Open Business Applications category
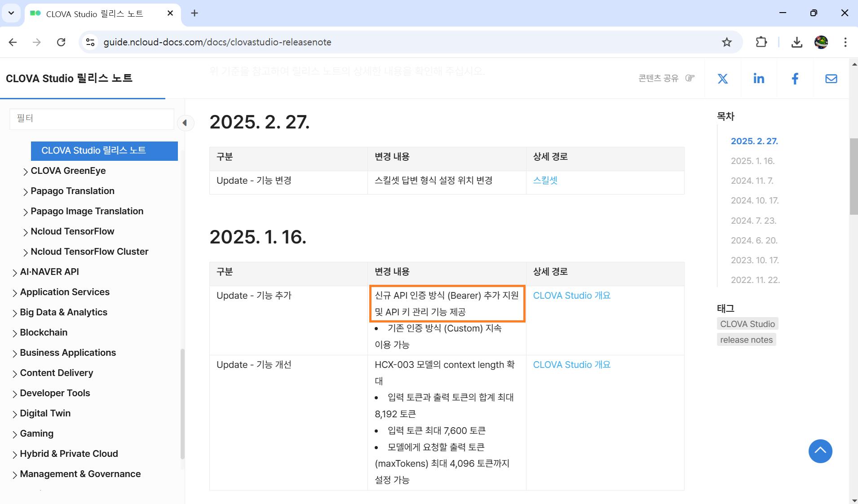This screenshot has width=858, height=504. (68, 353)
